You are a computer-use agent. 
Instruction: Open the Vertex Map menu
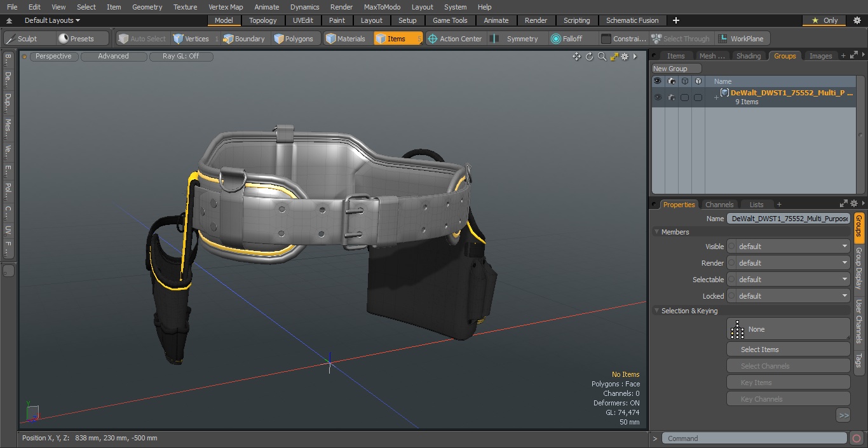226,7
